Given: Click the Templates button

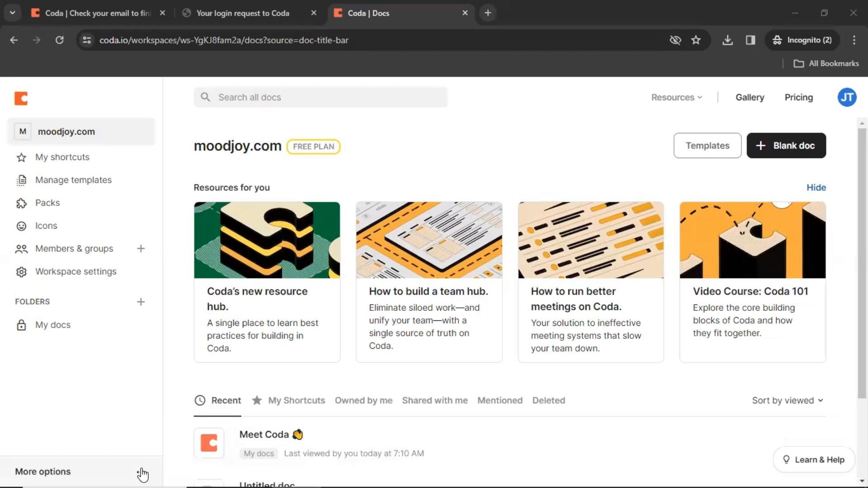Looking at the screenshot, I should 707,145.
